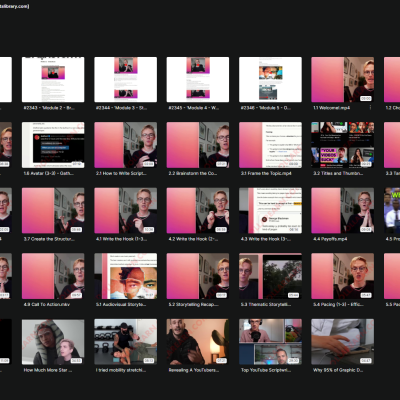Open the 1.6 Avatar (3-3) video thumbnail
This screenshot has width=400, height=400.
[x=53, y=145]
